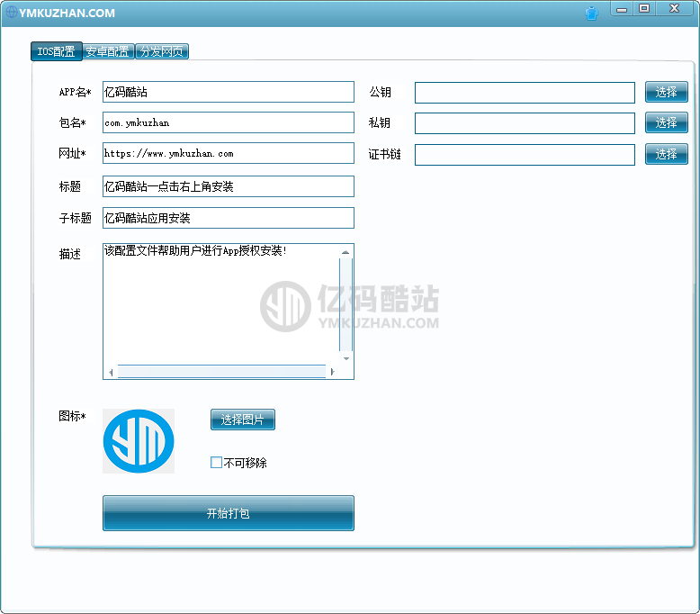Click the description horizontal scrollbar thumb
This screenshot has width=700, height=614.
pyautogui.click(x=221, y=372)
